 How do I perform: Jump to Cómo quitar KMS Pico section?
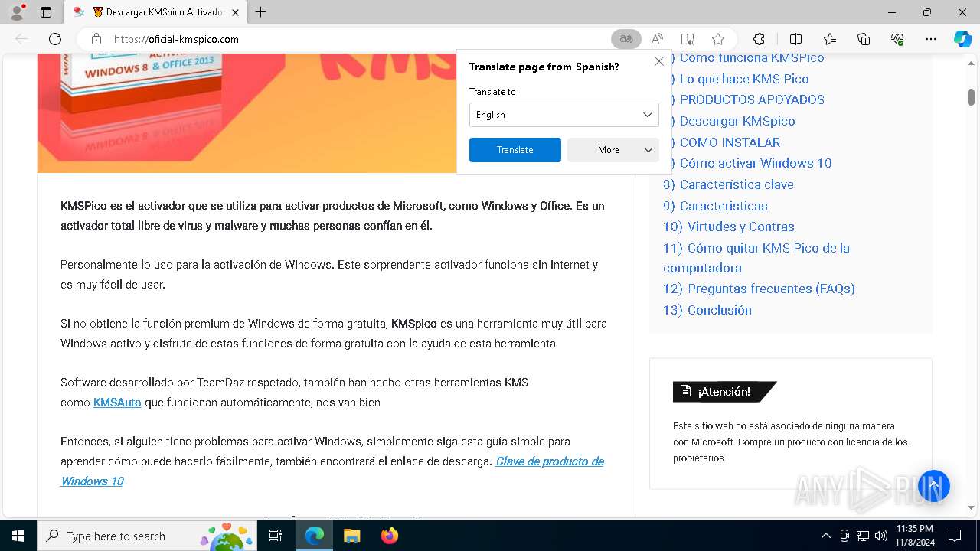756,258
